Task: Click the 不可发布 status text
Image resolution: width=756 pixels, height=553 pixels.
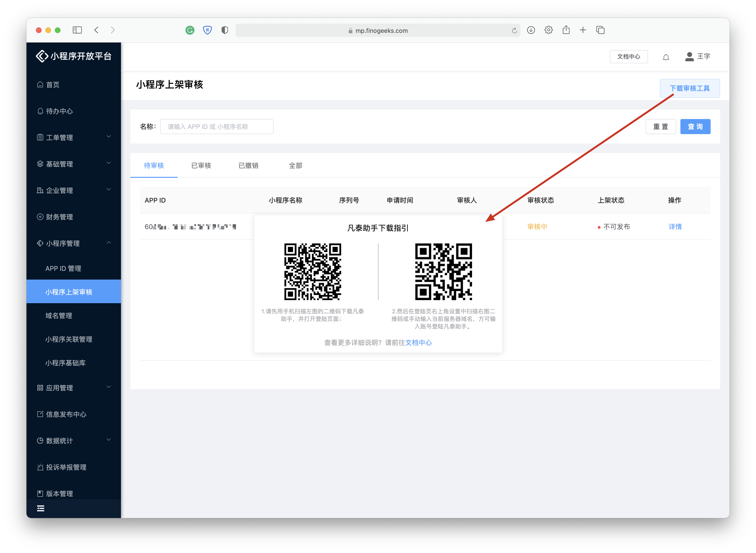Action: 616,227
